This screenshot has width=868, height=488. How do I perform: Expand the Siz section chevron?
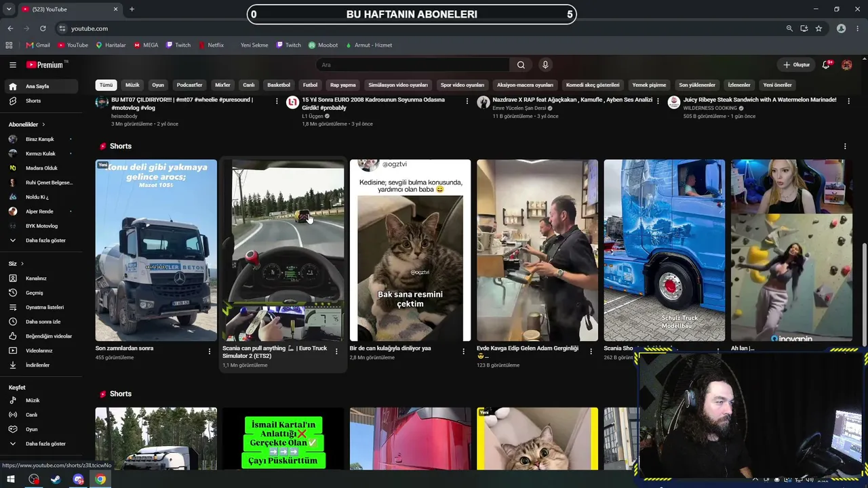(22, 264)
